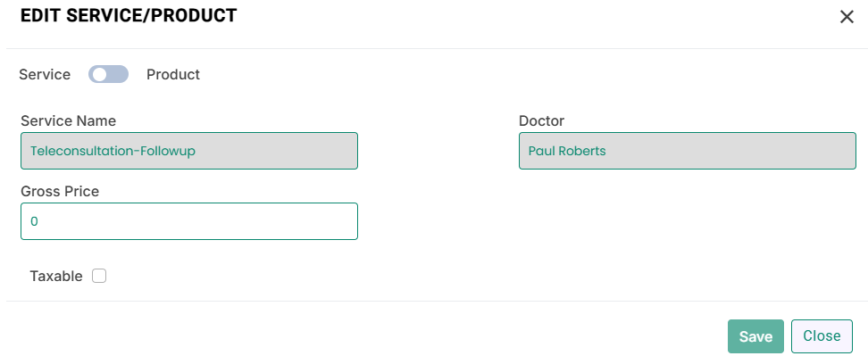Enable the Taxable checkbox
Image resolution: width=868 pixels, height=356 pixels.
pyautogui.click(x=99, y=276)
